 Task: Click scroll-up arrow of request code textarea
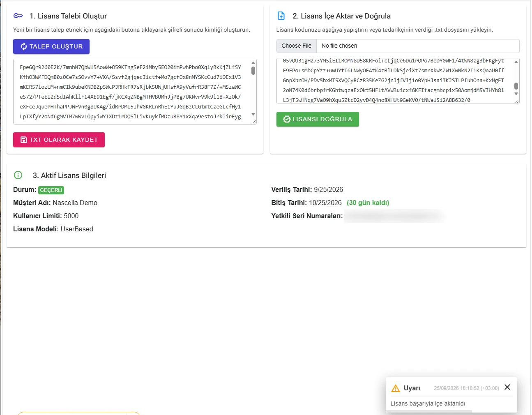[x=253, y=63]
